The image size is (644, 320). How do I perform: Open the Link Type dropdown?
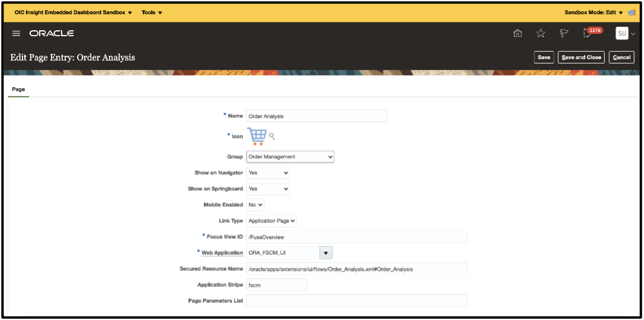click(x=271, y=220)
